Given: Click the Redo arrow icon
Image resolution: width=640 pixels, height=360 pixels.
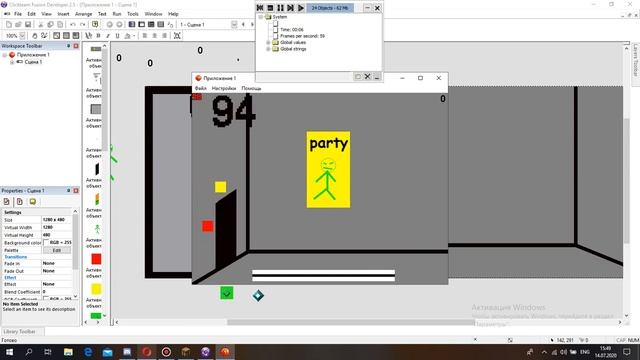Looking at the screenshot, I should tap(82, 24).
